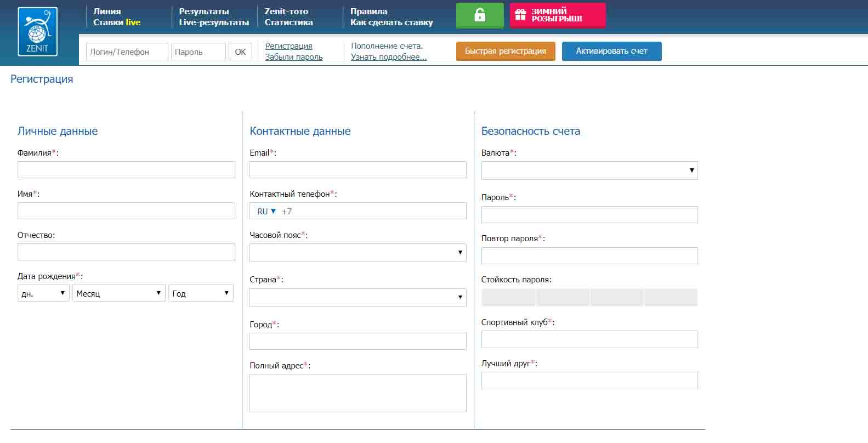Click the gift icon on the winter draw banner
This screenshot has width=868, height=443.
[x=520, y=15]
